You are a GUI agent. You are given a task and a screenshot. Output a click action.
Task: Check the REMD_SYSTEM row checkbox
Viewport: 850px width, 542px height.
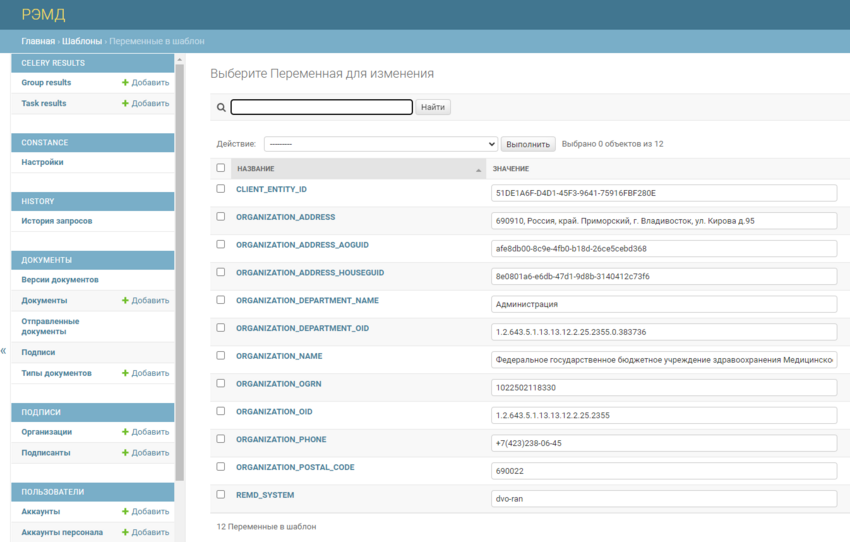click(x=221, y=494)
